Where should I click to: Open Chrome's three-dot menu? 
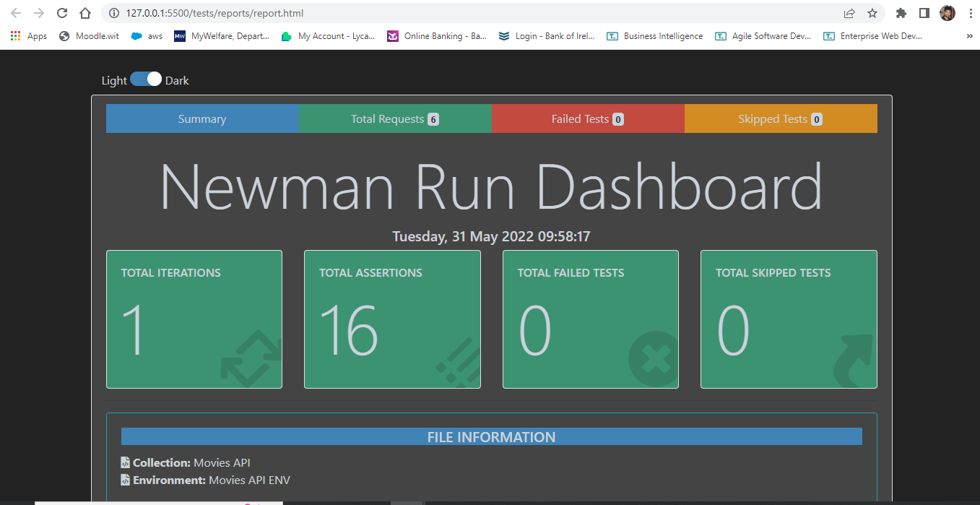pyautogui.click(x=970, y=12)
